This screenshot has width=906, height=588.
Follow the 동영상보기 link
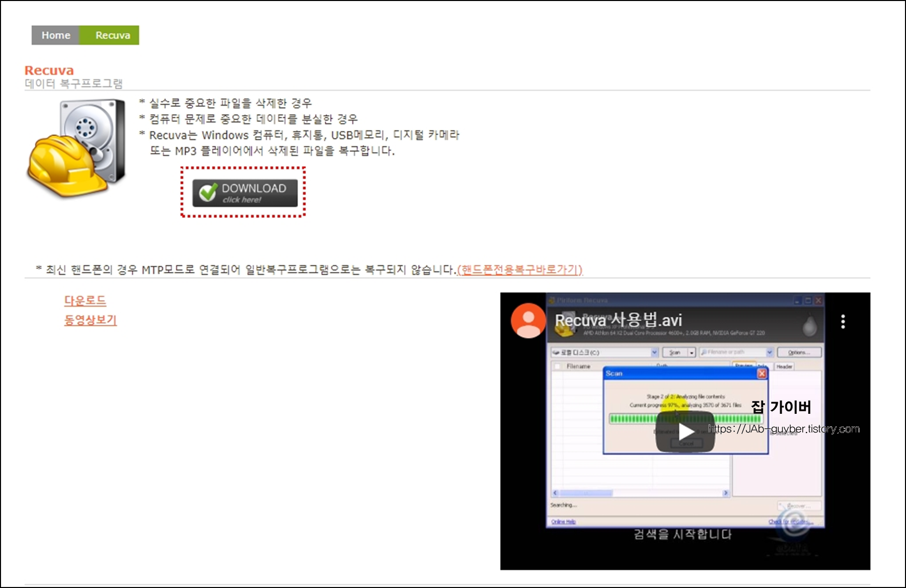point(91,320)
